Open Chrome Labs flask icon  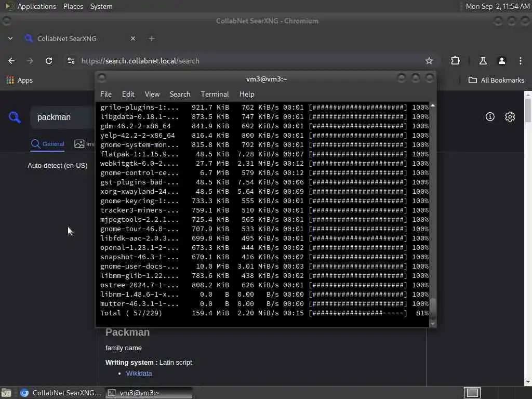click(x=483, y=61)
